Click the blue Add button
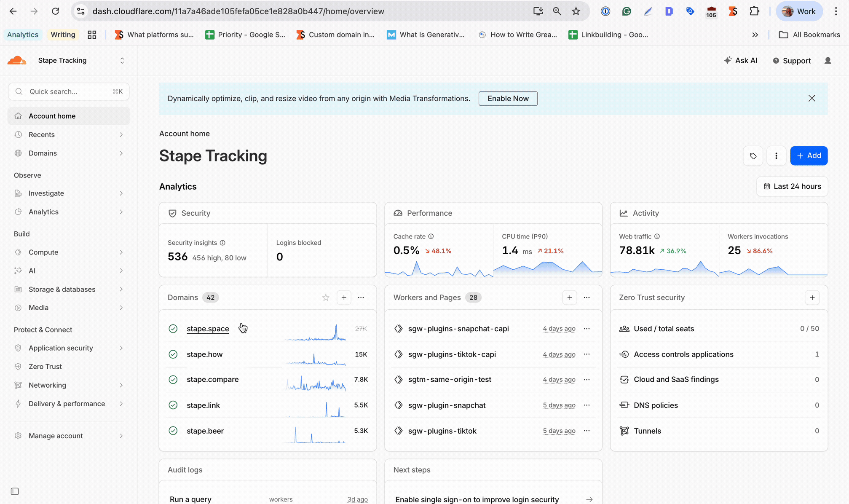Screen dimensions: 849x504 pos(809,156)
